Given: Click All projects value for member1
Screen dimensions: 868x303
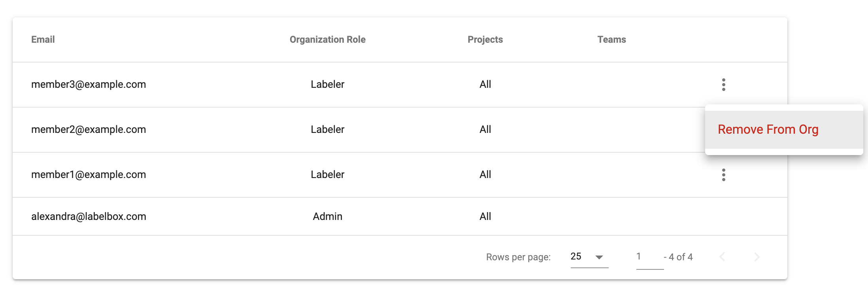Looking at the screenshot, I should (x=485, y=174).
